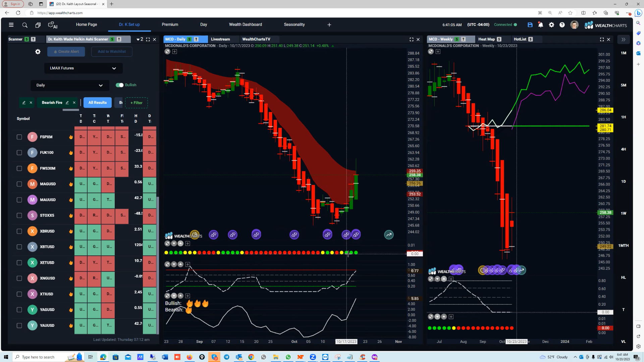Move oscillator indicator up arrow on daily chart
644x362 pixels.
180,264
